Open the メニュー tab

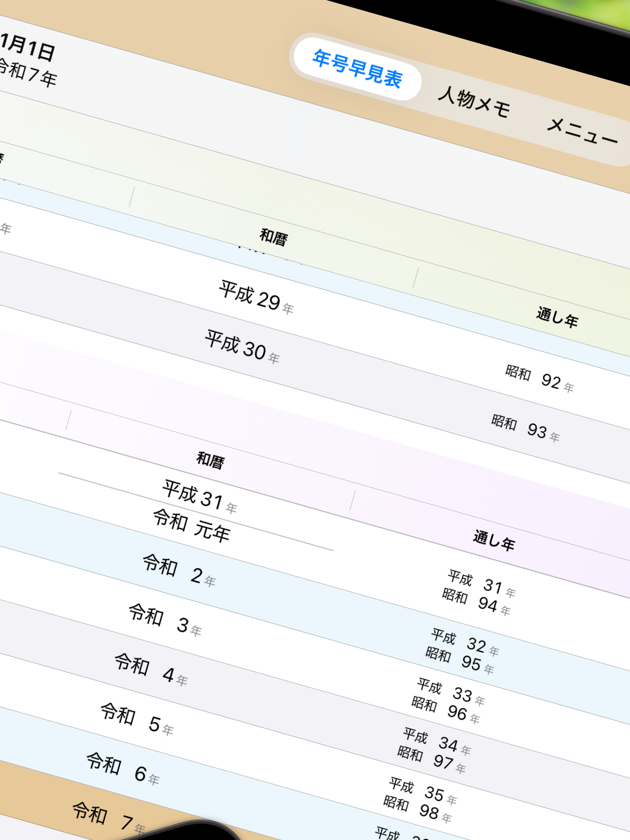[x=582, y=131]
